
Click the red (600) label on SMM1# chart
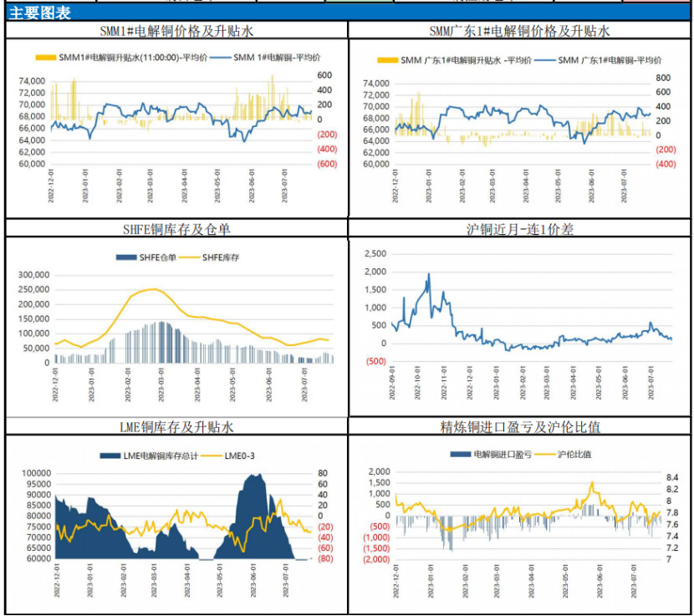(327, 164)
